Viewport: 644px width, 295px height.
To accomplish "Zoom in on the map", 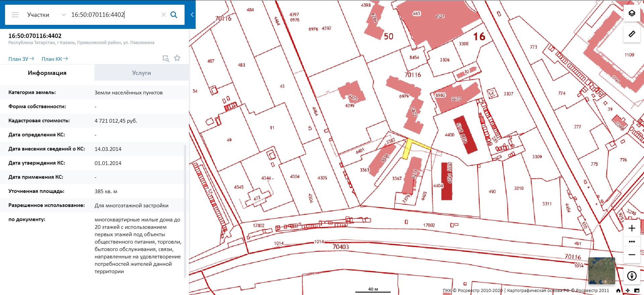I will [632, 228].
